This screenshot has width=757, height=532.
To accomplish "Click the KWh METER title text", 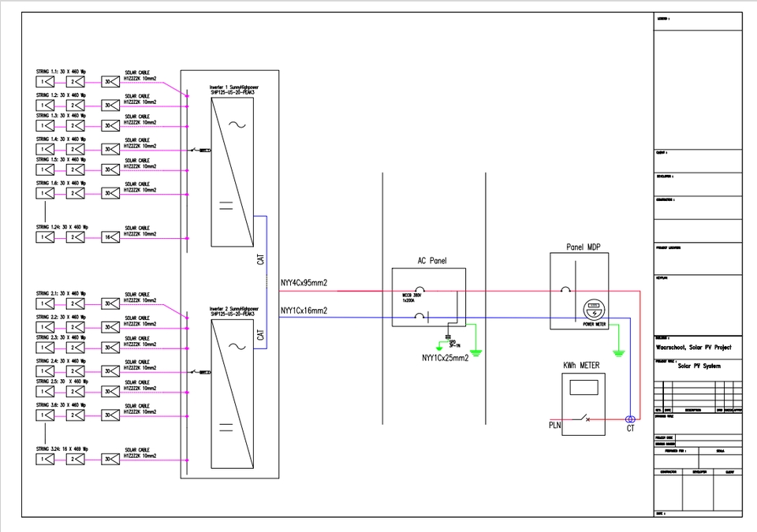I will [x=581, y=366].
